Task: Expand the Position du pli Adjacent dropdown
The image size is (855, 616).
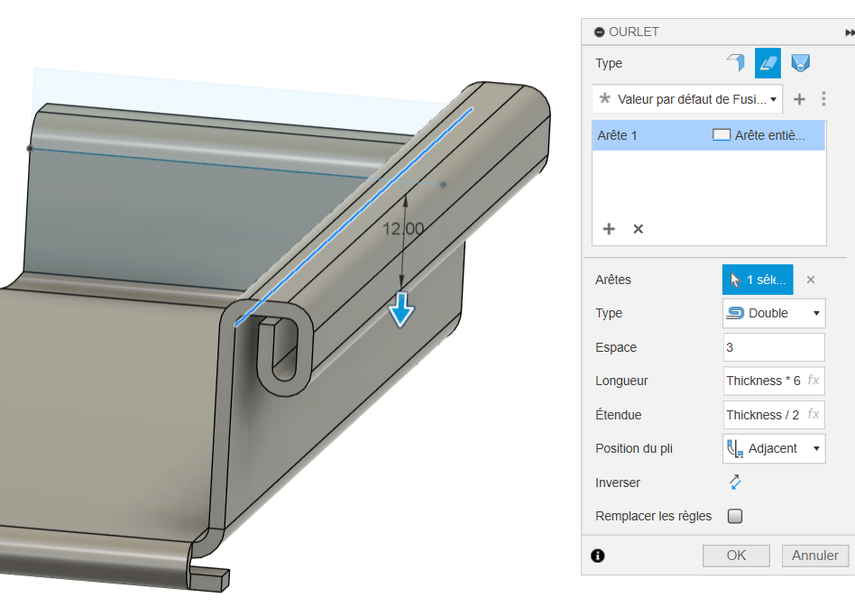Action: coord(774,448)
